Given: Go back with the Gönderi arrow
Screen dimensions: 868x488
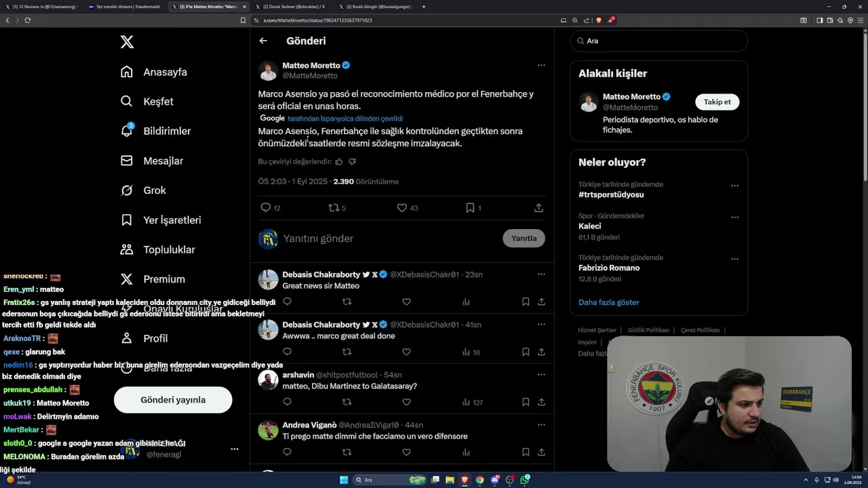Looking at the screenshot, I should click(x=263, y=41).
